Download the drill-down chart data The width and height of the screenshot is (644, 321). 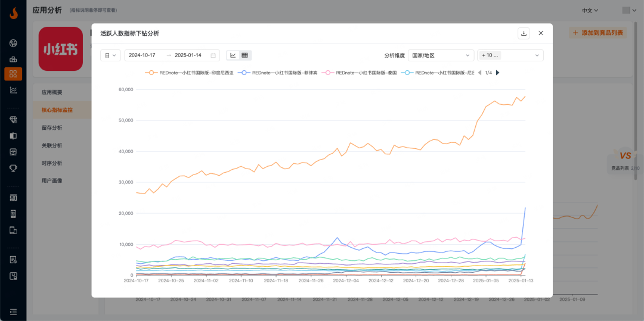click(524, 33)
